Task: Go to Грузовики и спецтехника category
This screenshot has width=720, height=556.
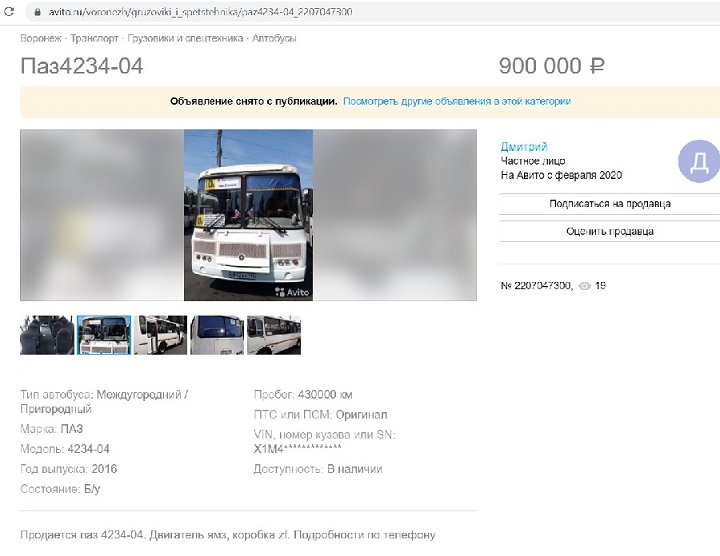Action: 185,38
